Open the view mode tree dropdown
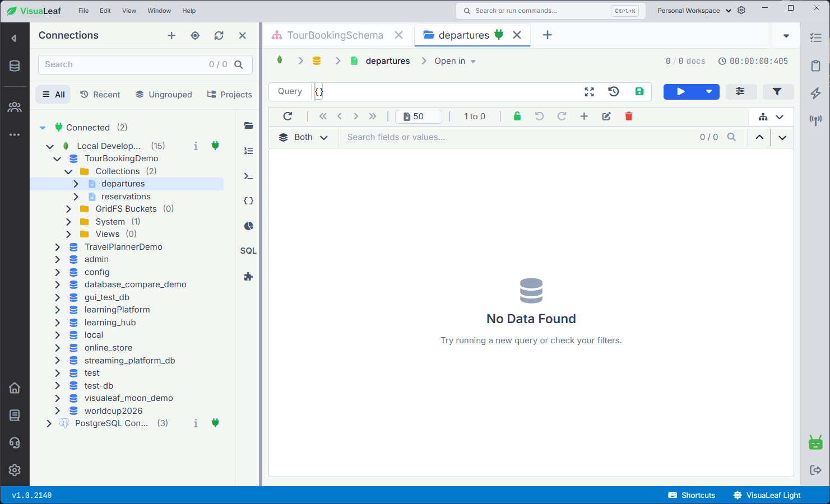Viewport: 830px width, 504px height. pos(771,116)
